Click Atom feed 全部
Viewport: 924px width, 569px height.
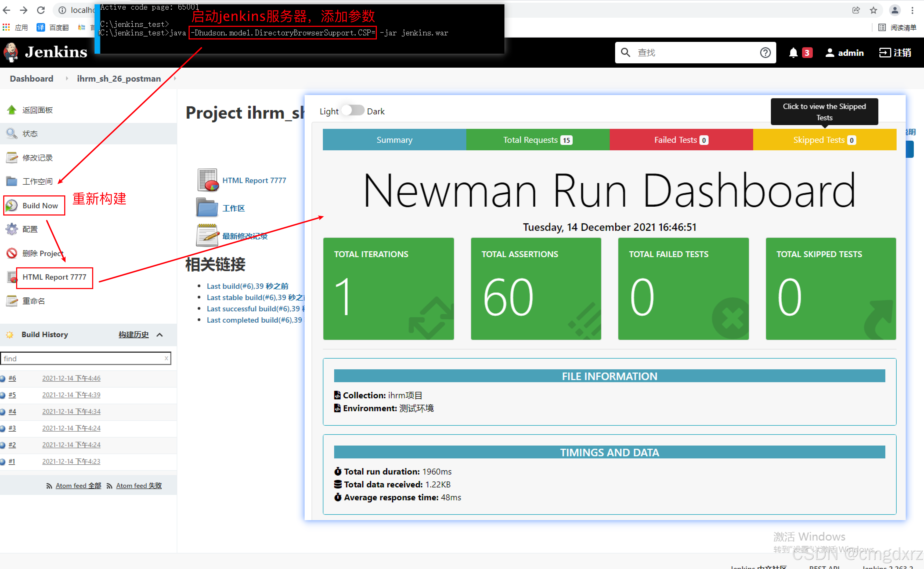pyautogui.click(x=78, y=486)
